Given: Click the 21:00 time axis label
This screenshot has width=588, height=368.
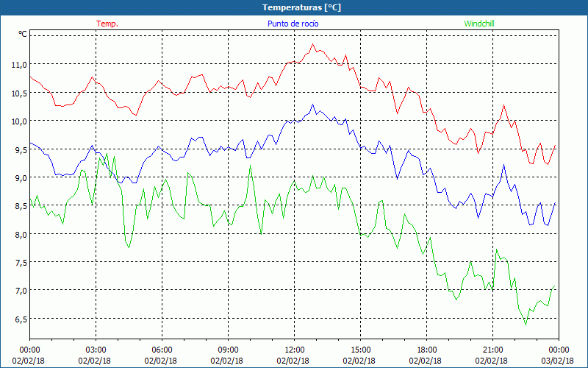Looking at the screenshot, I should tap(492, 350).
